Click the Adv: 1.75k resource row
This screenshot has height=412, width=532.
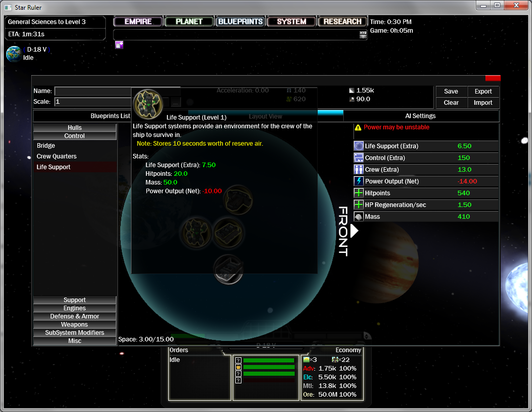pyautogui.click(x=330, y=368)
